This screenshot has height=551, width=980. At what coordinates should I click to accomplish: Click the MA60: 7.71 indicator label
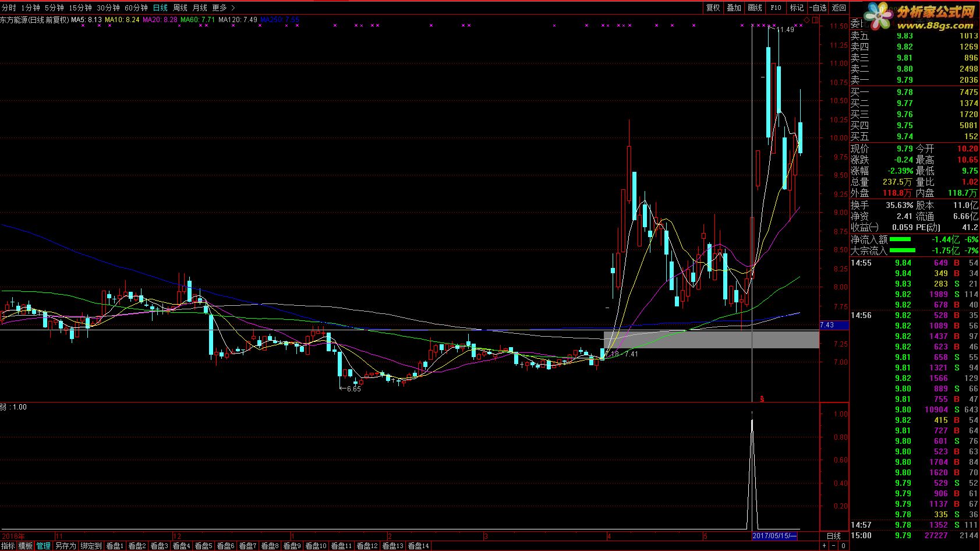pyautogui.click(x=198, y=20)
